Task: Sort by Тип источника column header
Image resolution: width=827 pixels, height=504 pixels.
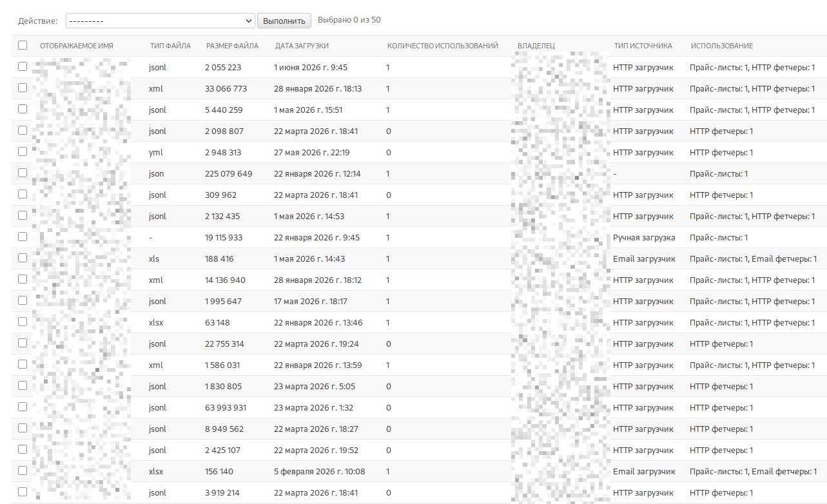Action: 643,46
